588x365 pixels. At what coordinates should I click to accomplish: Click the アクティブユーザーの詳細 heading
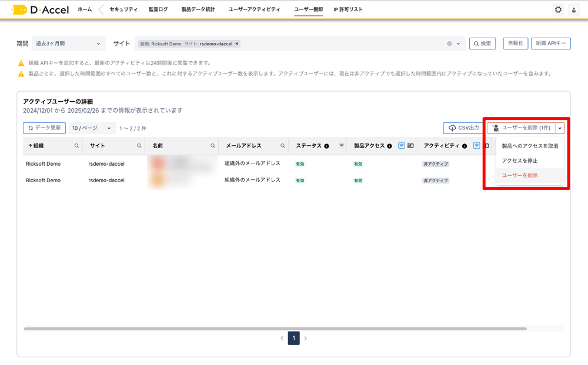[x=58, y=102]
